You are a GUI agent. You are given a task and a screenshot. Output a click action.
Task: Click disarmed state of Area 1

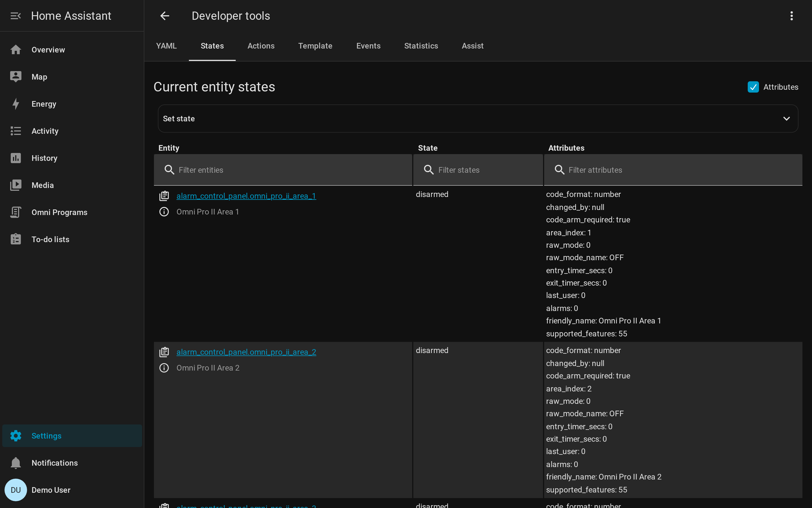point(432,194)
